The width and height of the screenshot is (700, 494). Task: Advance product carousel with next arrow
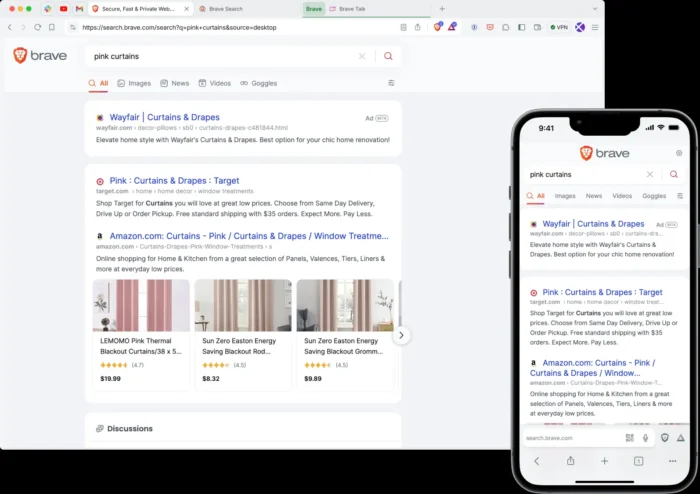click(x=401, y=335)
